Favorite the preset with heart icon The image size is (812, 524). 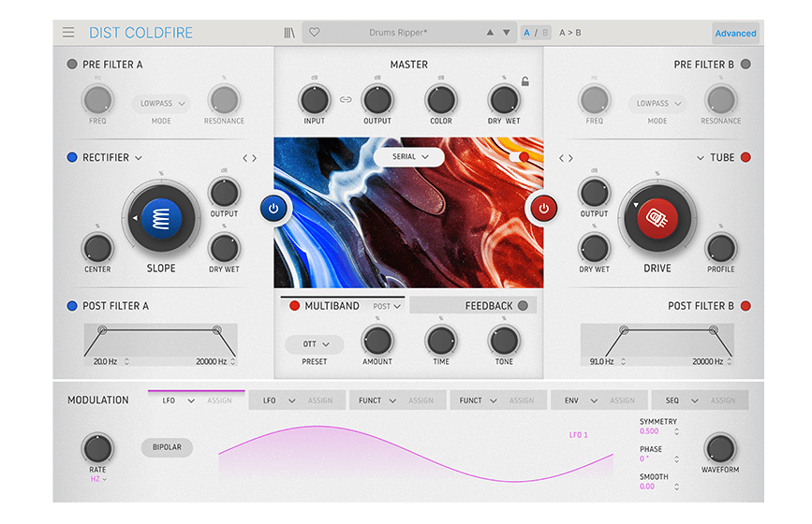pos(315,33)
